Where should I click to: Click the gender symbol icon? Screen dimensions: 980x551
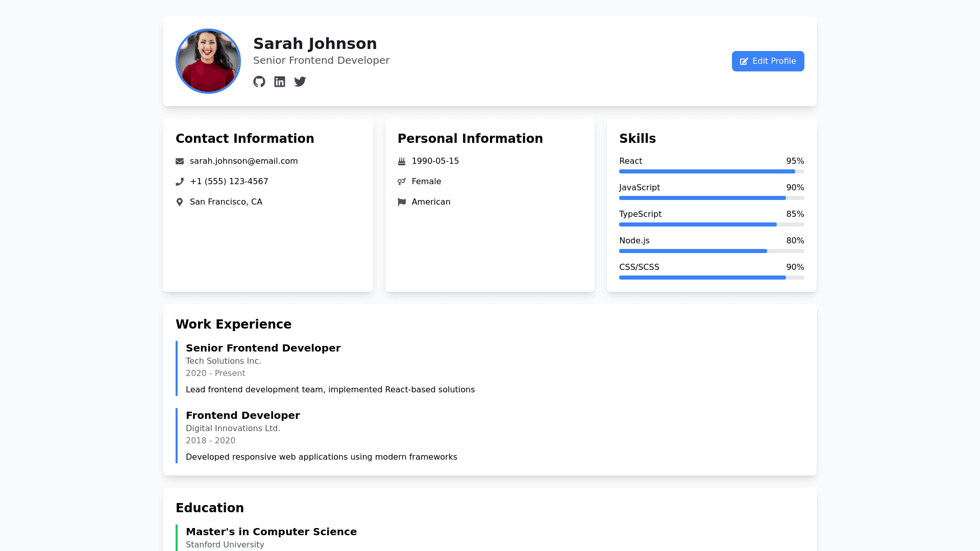pos(402,182)
